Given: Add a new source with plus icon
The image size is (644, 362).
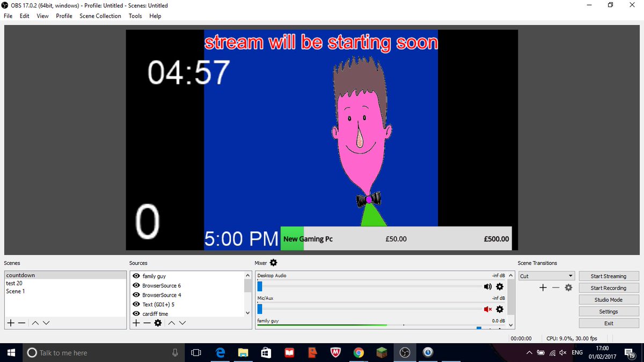Looking at the screenshot, I should tap(136, 323).
